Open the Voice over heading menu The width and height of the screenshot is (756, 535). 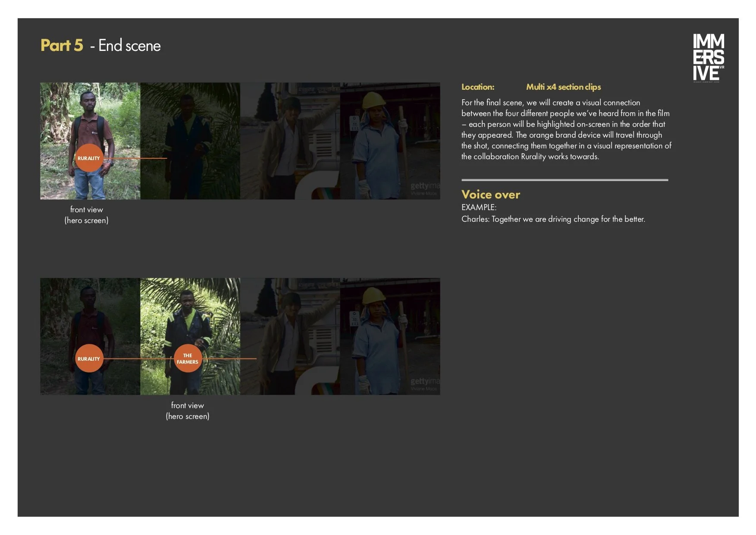tap(490, 195)
